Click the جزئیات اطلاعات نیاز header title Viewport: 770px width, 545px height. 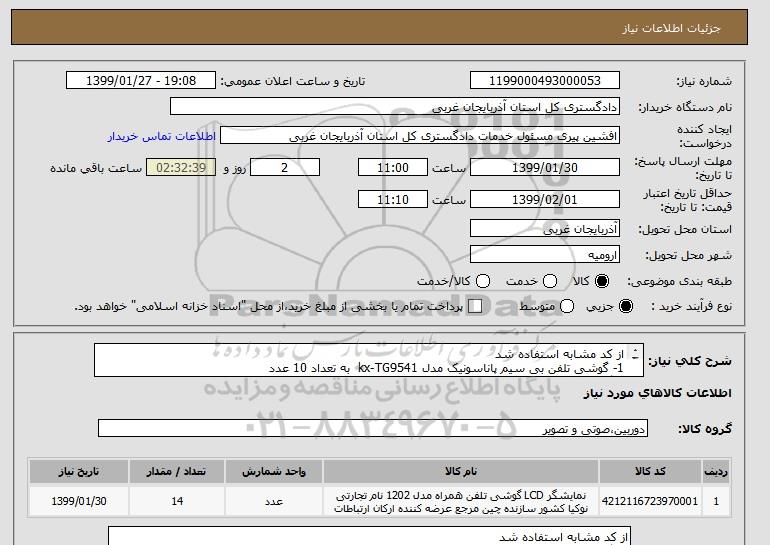point(671,28)
